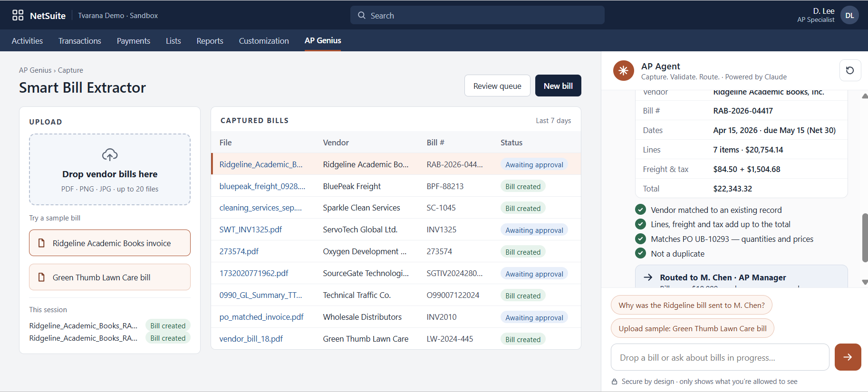Open the Review queue

(x=497, y=86)
